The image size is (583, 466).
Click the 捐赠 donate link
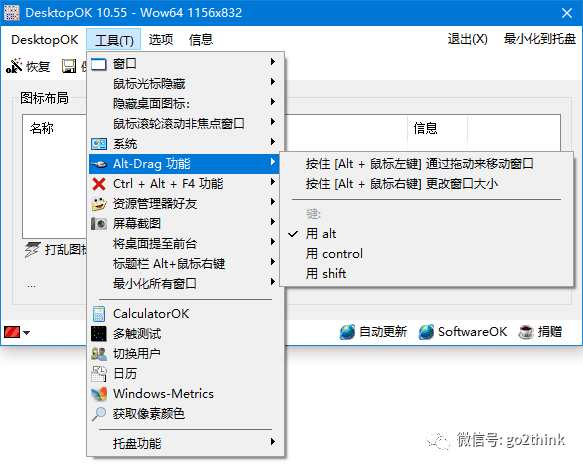click(x=550, y=332)
